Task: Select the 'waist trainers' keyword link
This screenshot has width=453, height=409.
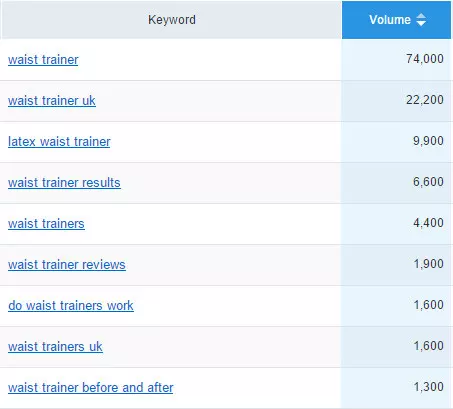Action: 46,224
